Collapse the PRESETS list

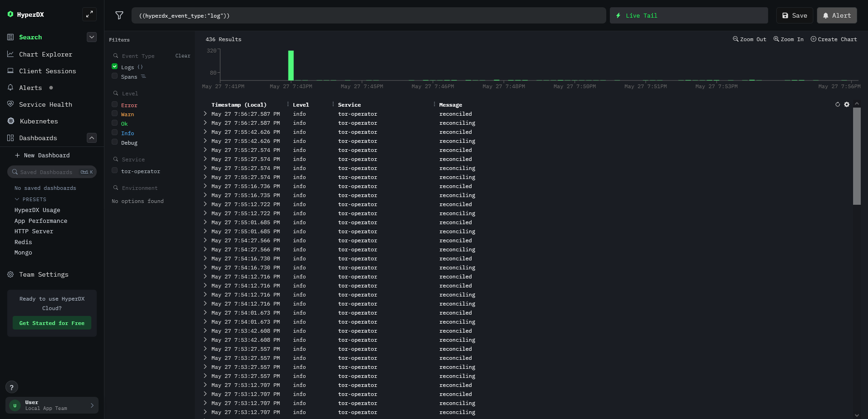30,199
